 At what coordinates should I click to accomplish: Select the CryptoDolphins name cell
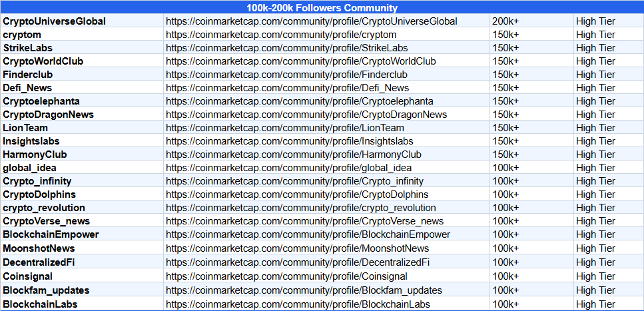click(82, 194)
